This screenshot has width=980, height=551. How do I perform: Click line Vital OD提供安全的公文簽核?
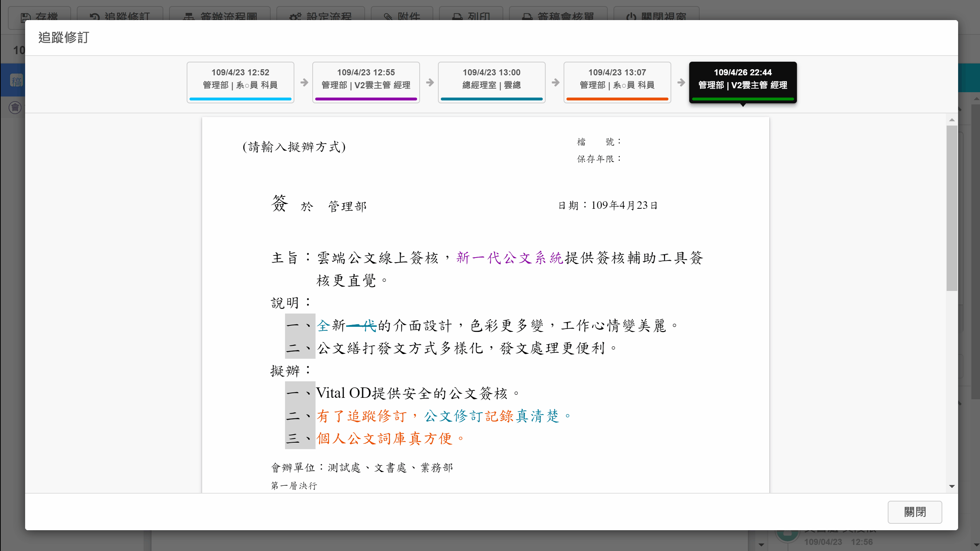pos(418,393)
